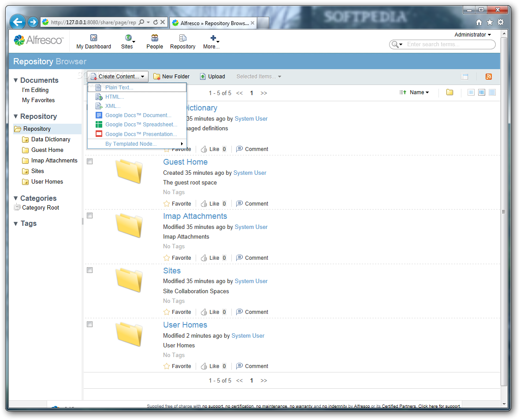Click the Sites folder thumbnail
520x420 pixels.
coord(129,280)
